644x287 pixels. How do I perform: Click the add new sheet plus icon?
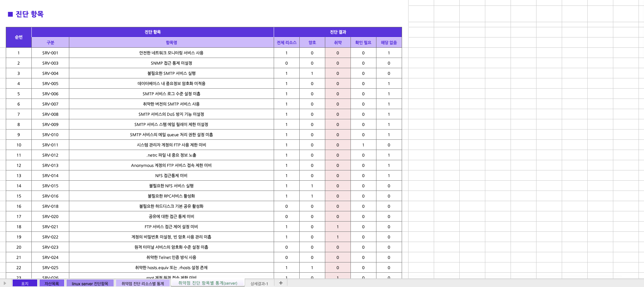281,283
